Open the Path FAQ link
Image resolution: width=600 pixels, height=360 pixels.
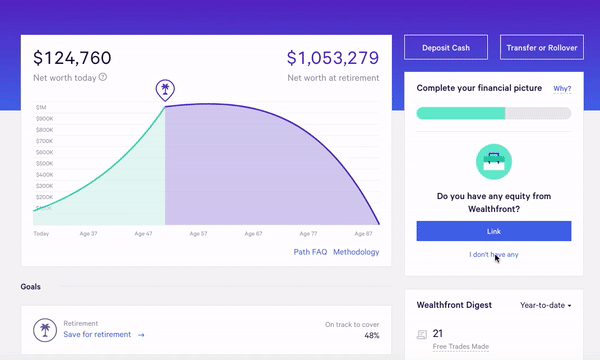click(x=310, y=252)
